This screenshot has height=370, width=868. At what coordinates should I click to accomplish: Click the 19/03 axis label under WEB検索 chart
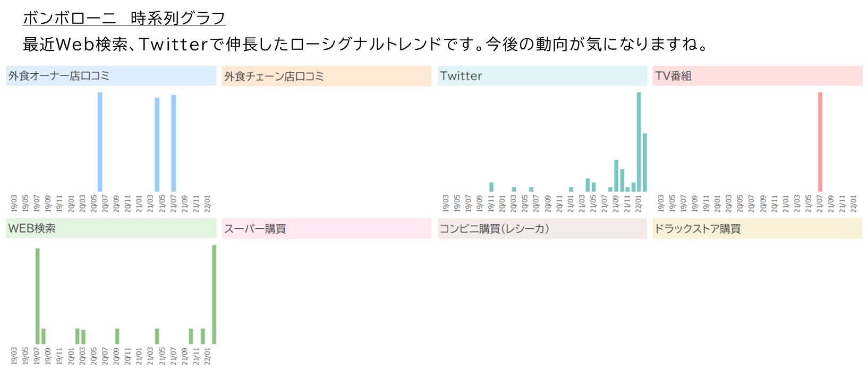point(14,356)
